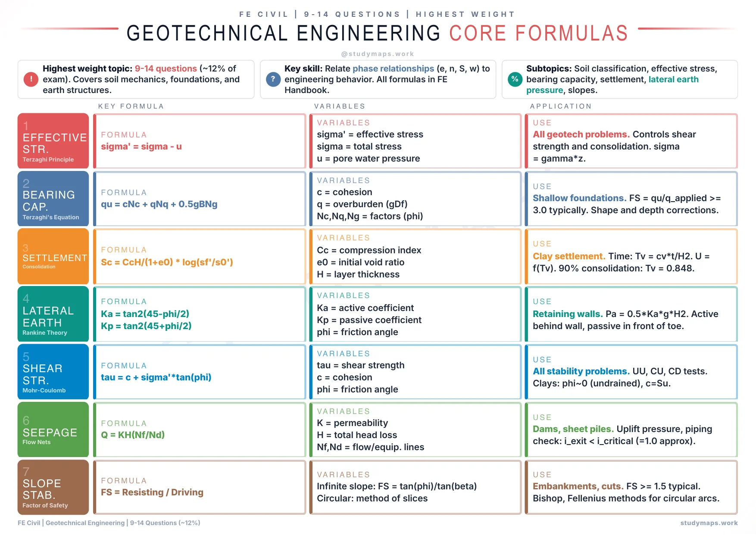Viewport: 756px width, 535px height.
Task: Click the Terzaghi bearing capacity formula text
Action: click(159, 204)
